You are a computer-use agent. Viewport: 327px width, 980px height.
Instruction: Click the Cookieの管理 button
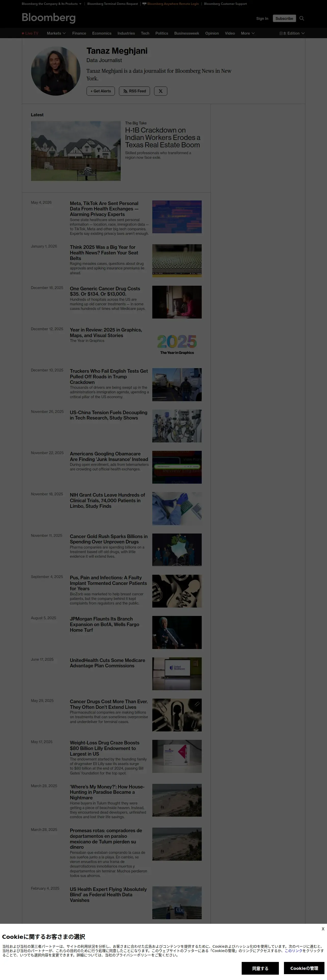pos(304,968)
